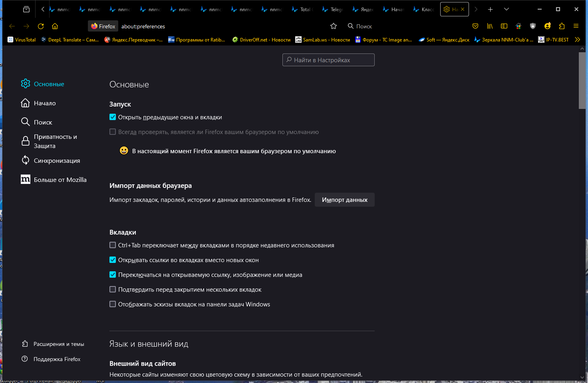
Task: Click the Импорт данных button
Action: point(345,200)
